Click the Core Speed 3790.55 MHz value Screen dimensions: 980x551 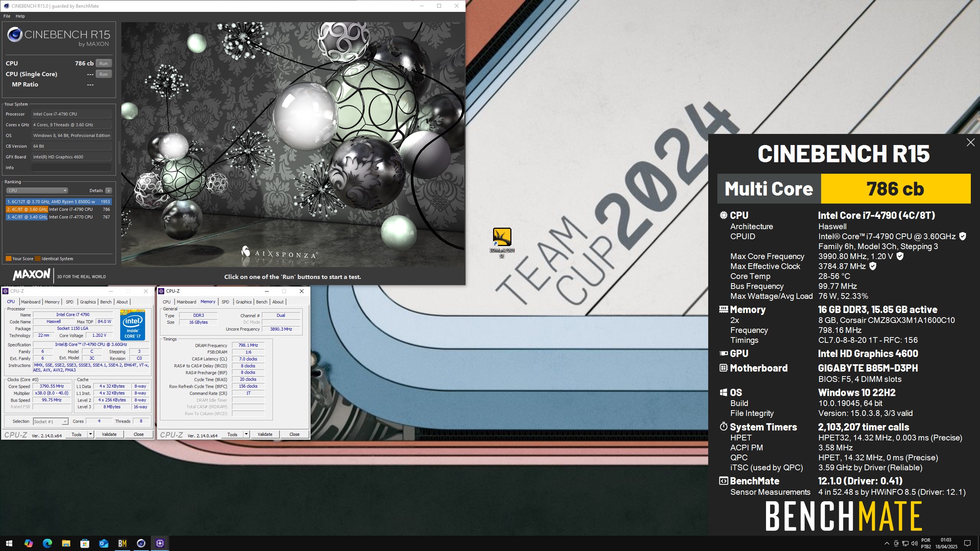tap(52, 386)
